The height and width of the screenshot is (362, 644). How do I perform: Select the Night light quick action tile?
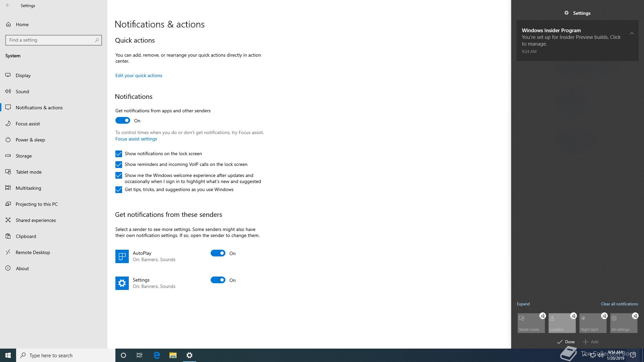click(593, 323)
